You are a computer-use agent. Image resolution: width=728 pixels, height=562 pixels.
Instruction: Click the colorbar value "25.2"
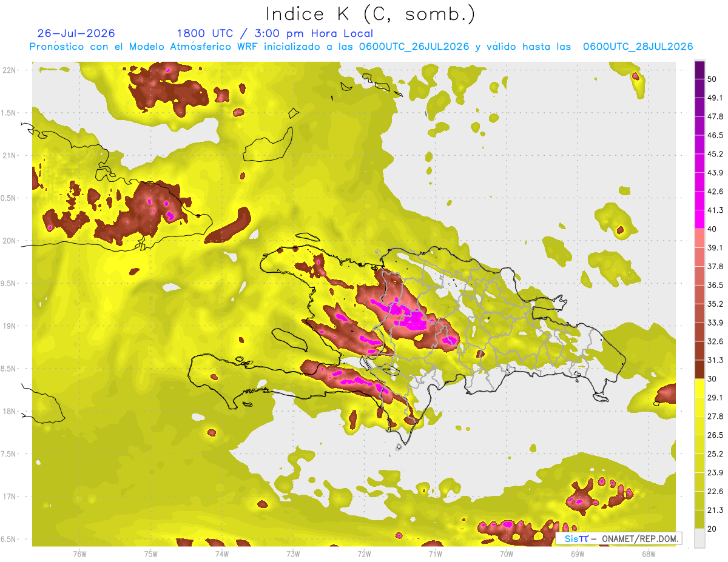[x=715, y=454]
